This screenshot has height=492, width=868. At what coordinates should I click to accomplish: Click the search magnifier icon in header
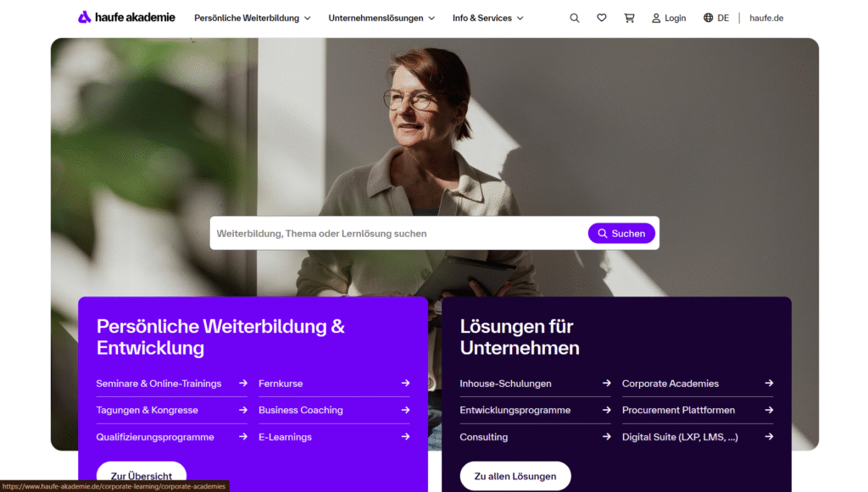point(575,19)
